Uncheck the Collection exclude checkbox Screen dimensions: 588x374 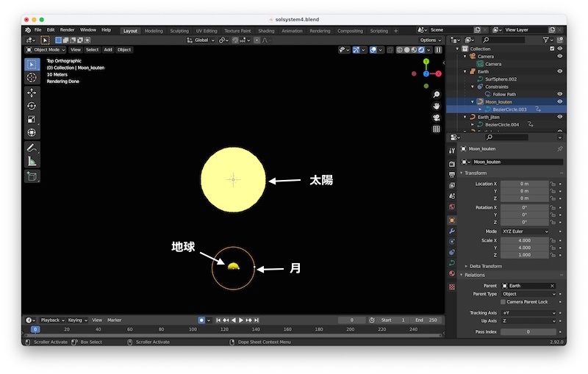point(552,48)
